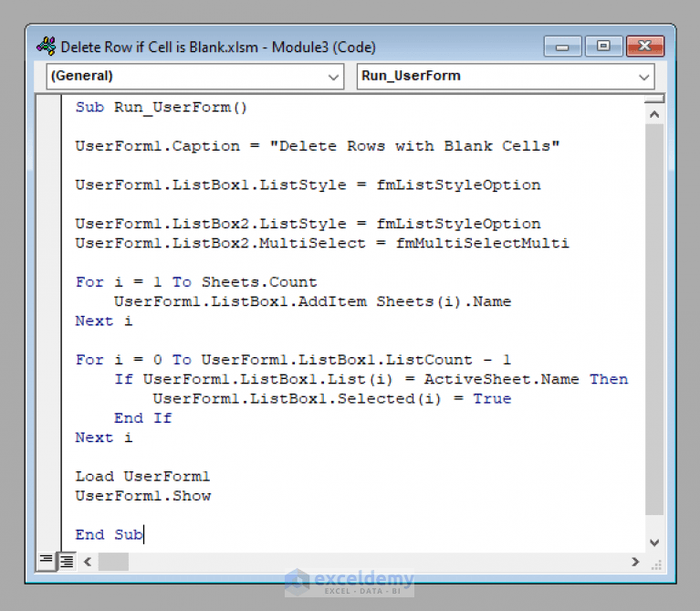Close the Module3 code window
This screenshot has width=700, height=611.
tap(645, 46)
